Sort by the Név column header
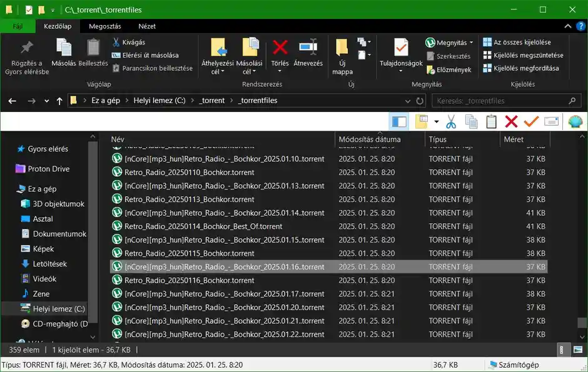588x372 pixels. click(118, 139)
